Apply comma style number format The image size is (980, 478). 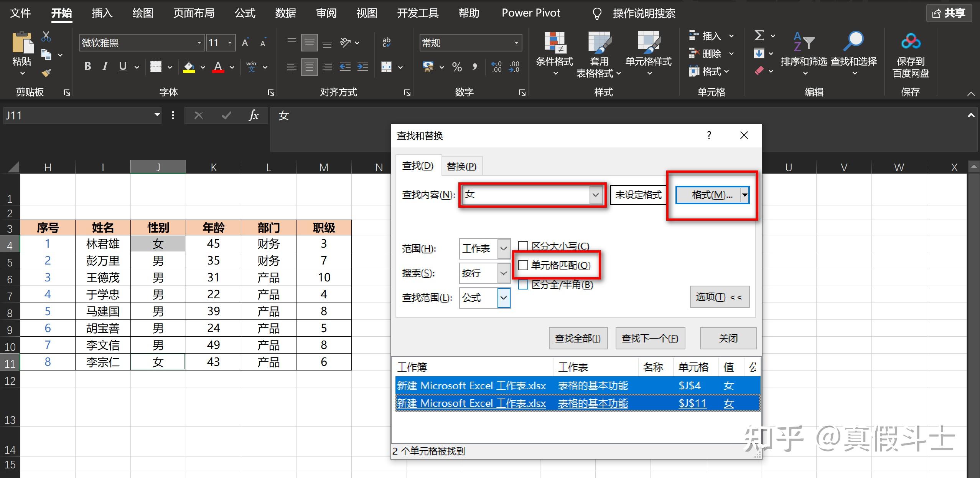[x=474, y=67]
